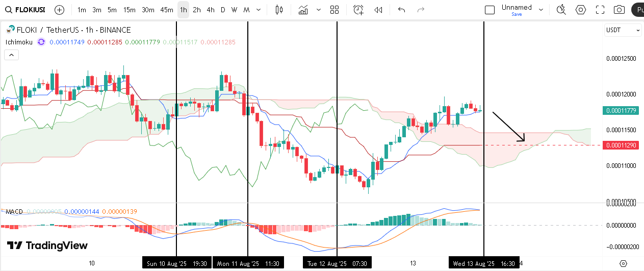
Task: Click the 0.00012500 price axis label
Action: tap(621, 58)
